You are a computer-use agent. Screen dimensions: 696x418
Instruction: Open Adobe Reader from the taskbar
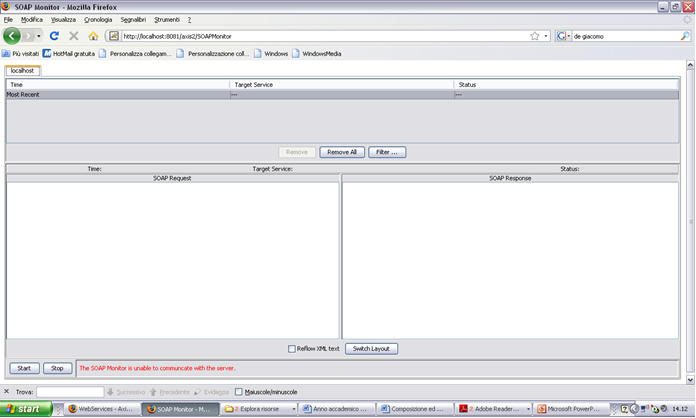(x=491, y=409)
